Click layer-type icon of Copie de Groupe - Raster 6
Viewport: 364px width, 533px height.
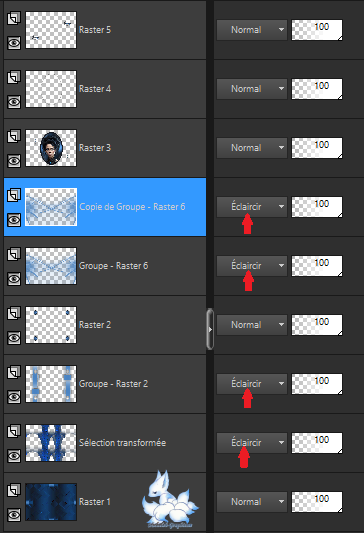click(14, 195)
